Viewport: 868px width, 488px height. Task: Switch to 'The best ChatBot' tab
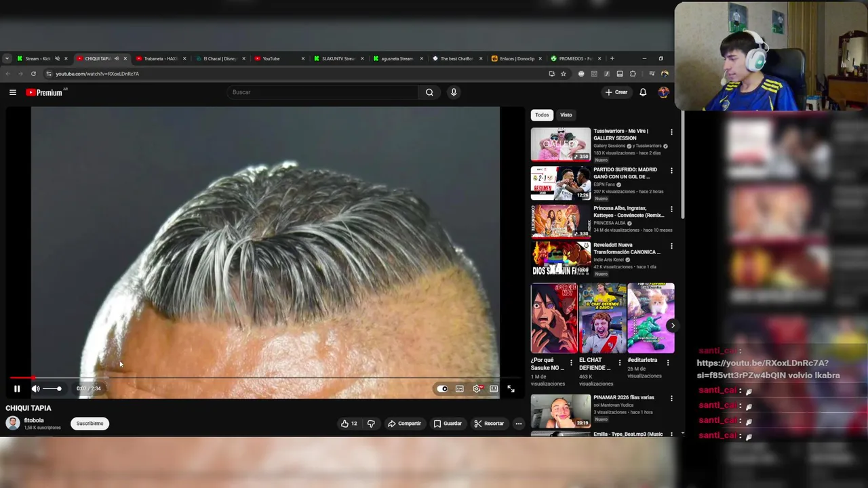(456, 58)
